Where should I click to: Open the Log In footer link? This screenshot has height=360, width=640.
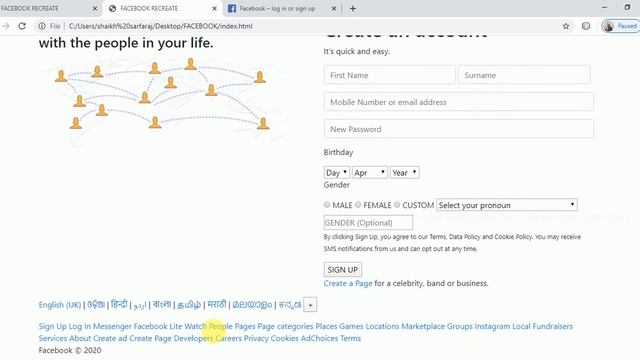(x=80, y=326)
